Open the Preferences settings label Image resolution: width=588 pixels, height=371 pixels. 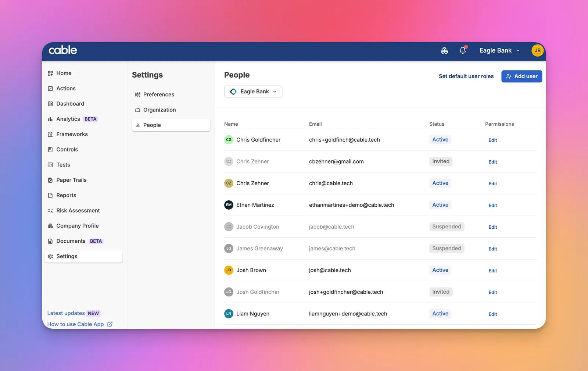[x=159, y=94]
